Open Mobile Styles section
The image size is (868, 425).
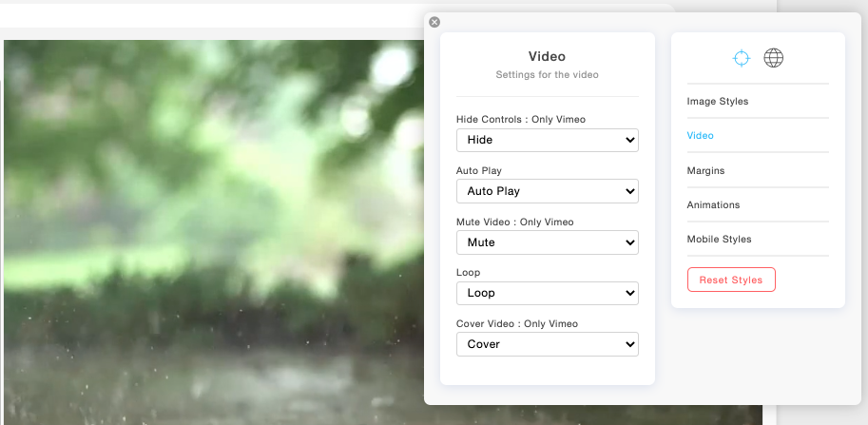(720, 240)
